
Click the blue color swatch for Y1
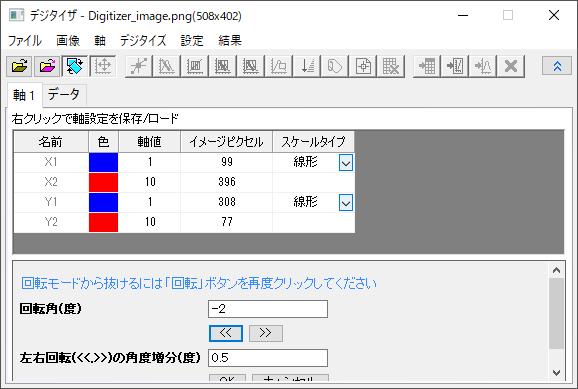[103, 202]
